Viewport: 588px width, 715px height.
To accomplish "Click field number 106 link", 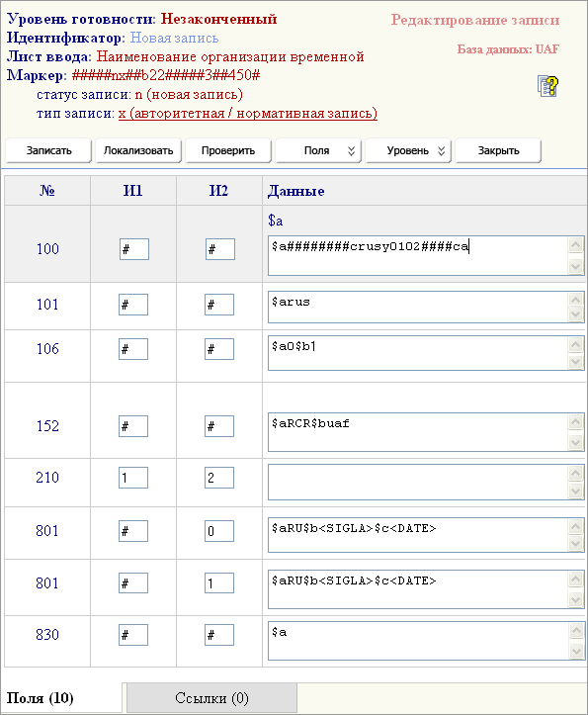I will pos(47,349).
